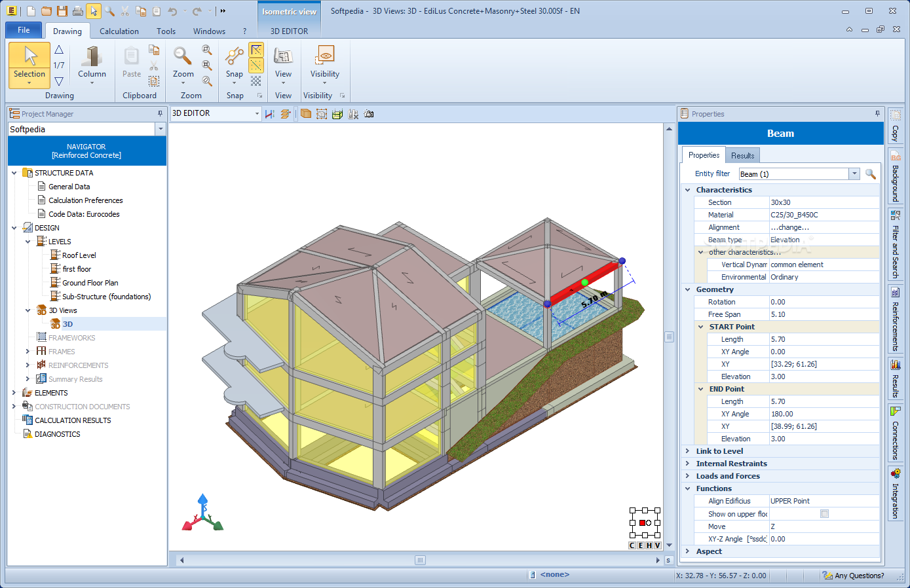Open the Background side panel
Viewport: 910px width, 588px height.
coord(895,175)
